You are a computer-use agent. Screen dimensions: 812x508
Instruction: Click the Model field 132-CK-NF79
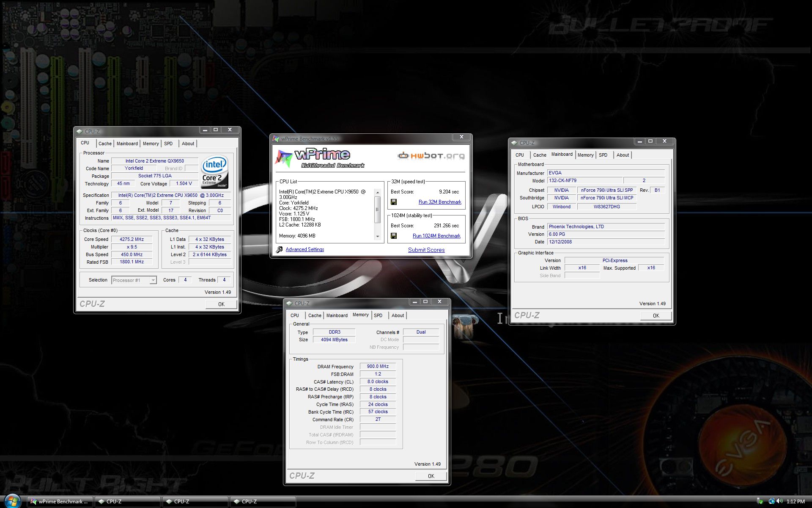(x=585, y=180)
